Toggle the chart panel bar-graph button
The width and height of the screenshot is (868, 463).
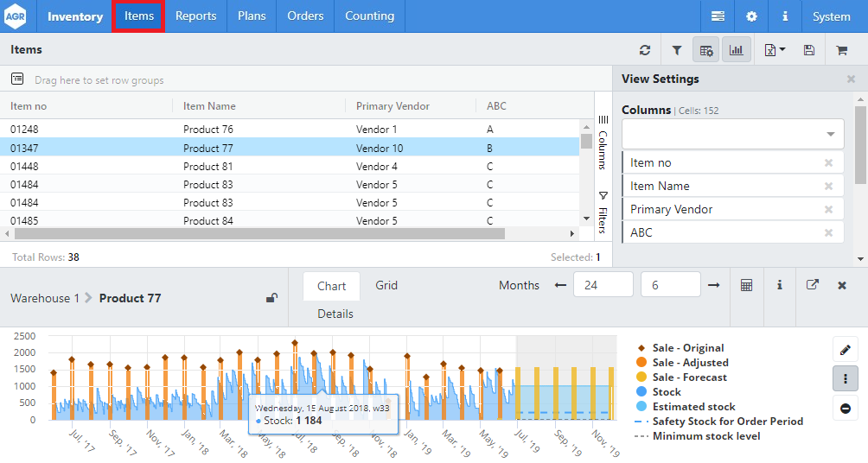pos(737,51)
